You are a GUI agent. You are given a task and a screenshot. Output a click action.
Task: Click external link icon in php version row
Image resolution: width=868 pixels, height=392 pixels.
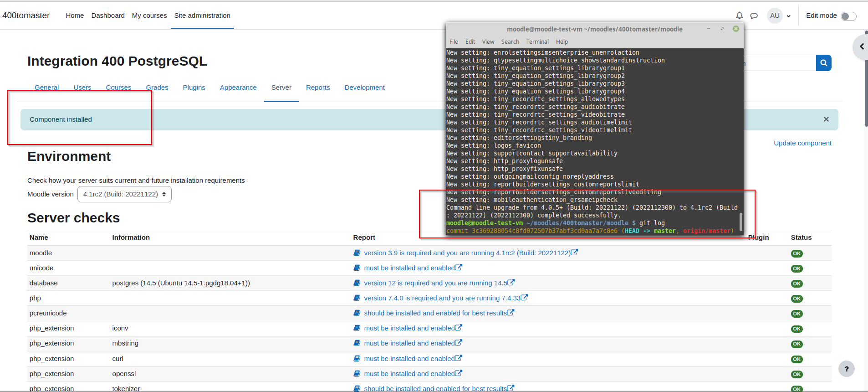(x=525, y=297)
